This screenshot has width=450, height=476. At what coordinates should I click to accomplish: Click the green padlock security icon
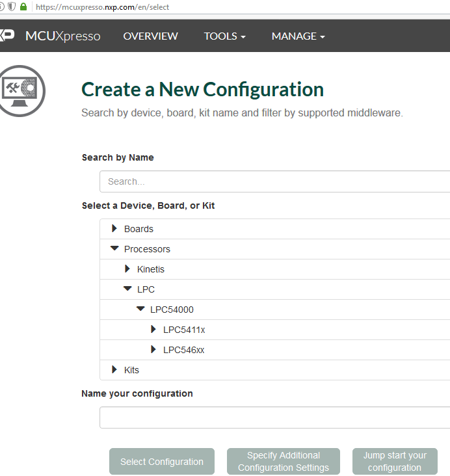(23, 7)
